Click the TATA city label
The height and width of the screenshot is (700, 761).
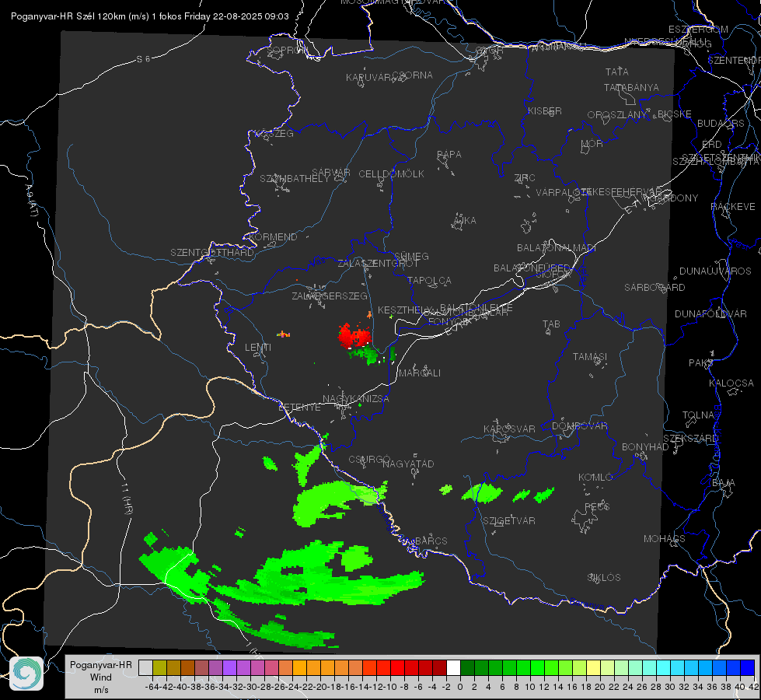(x=617, y=72)
